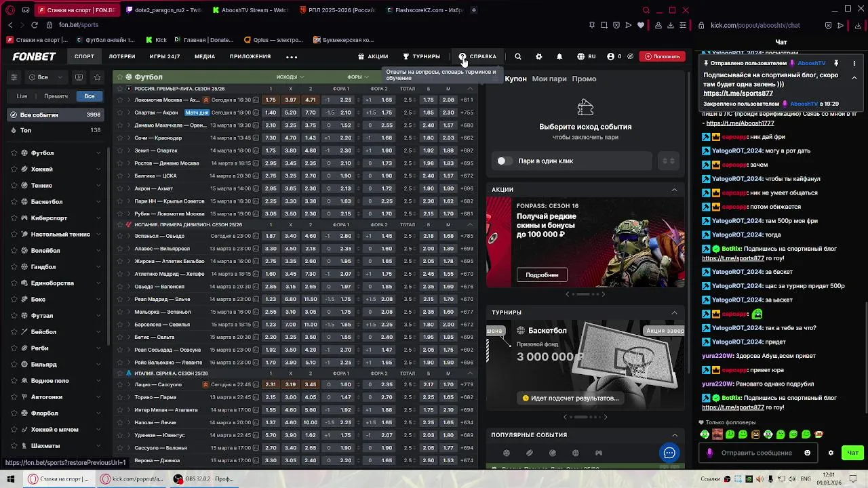
Task: Click the red Пополнить deposit button
Action: click(x=662, y=56)
